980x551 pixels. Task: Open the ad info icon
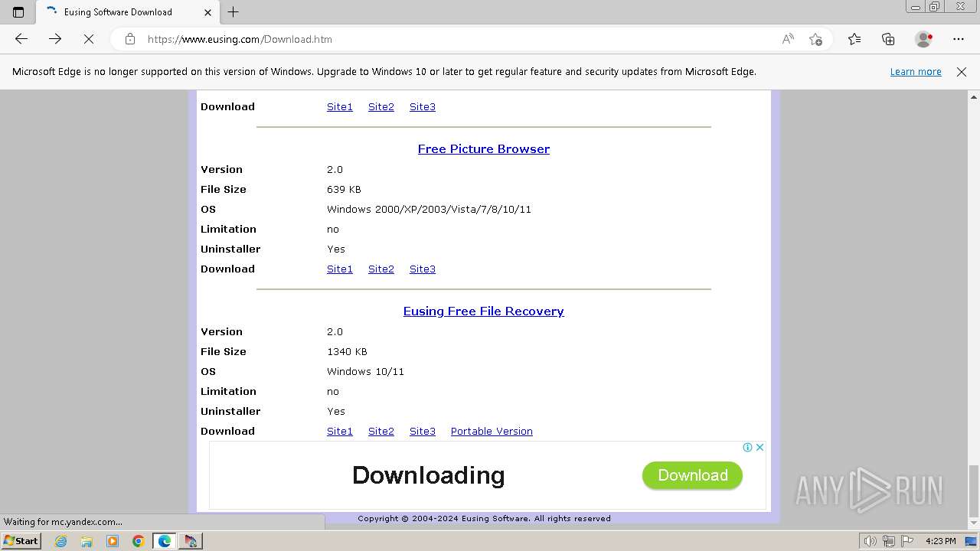(748, 447)
